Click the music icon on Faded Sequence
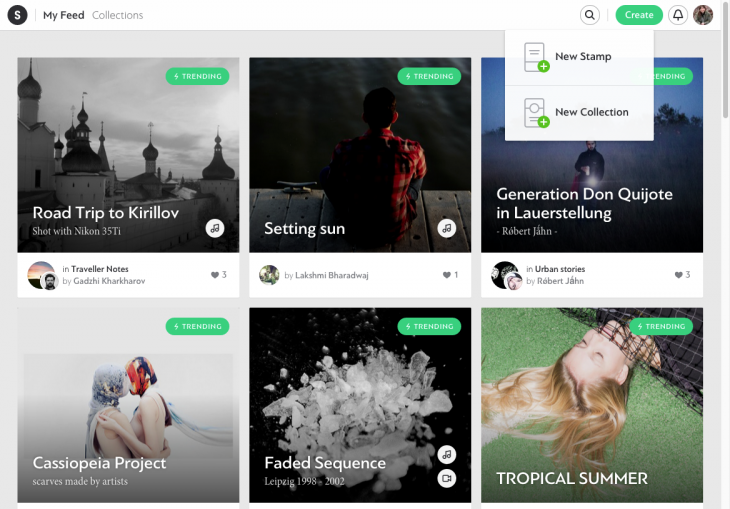Screen dimensions: 730x509 point(447,454)
